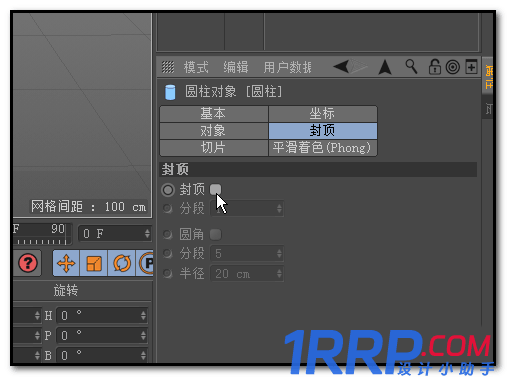Image resolution: width=507 pixels, height=377 pixels.
Task: Click the up arrow navigation icon
Action: [385, 67]
